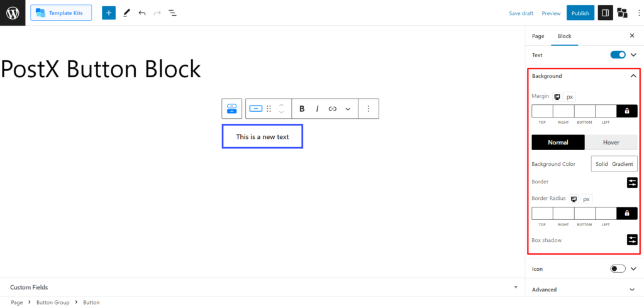Image resolution: width=644 pixels, height=306 pixels.
Task: Click the Margin TOP input field
Action: (x=542, y=111)
